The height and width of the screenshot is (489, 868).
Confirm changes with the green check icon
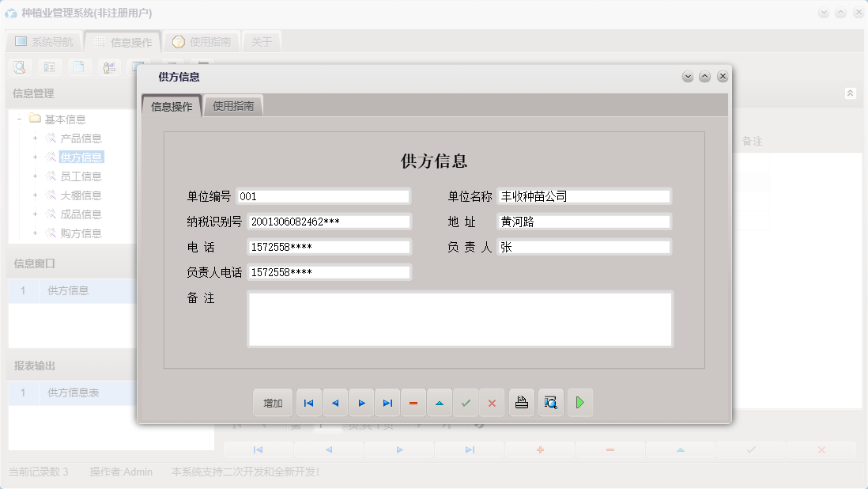click(x=466, y=403)
